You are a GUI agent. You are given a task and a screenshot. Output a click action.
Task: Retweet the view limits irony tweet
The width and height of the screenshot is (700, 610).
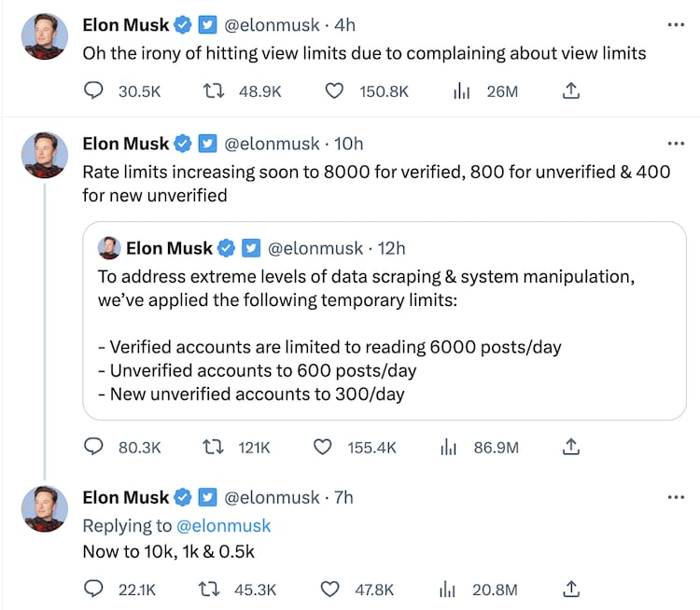pyautogui.click(x=213, y=90)
